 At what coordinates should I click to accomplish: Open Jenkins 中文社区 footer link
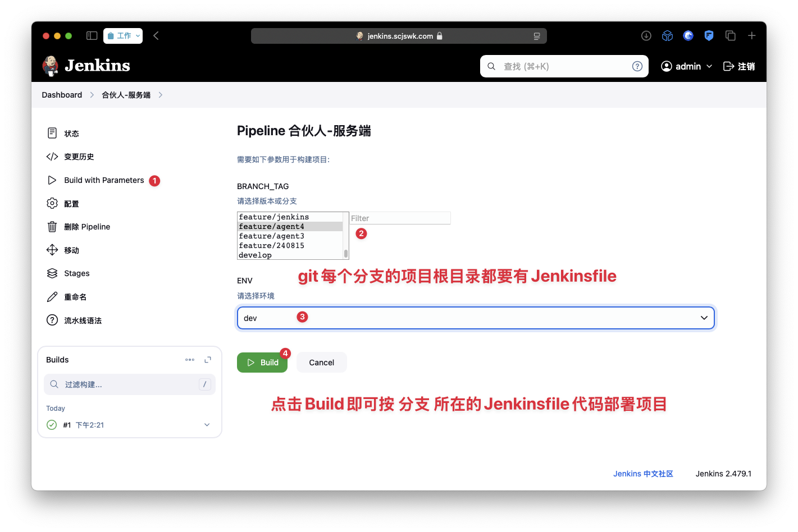(x=643, y=474)
